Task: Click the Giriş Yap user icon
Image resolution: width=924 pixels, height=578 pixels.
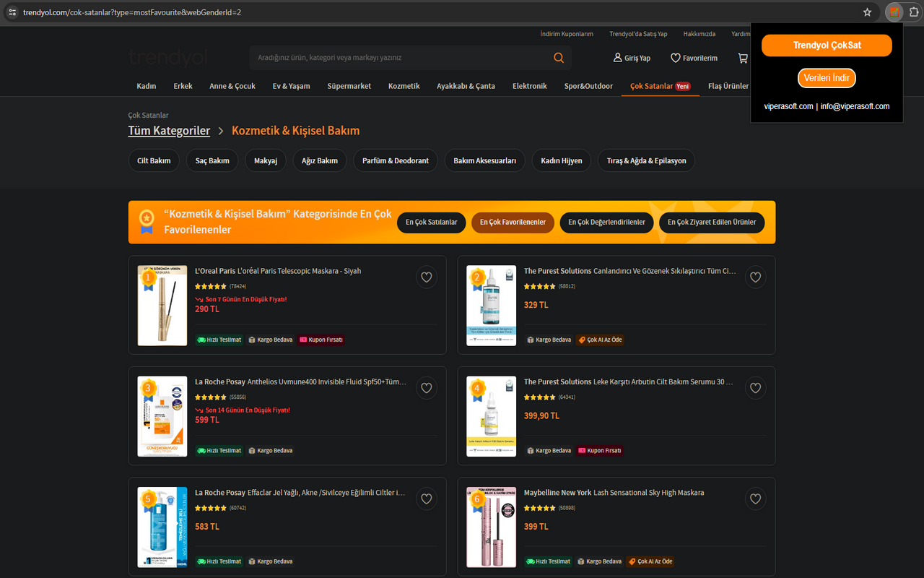Action: point(616,58)
